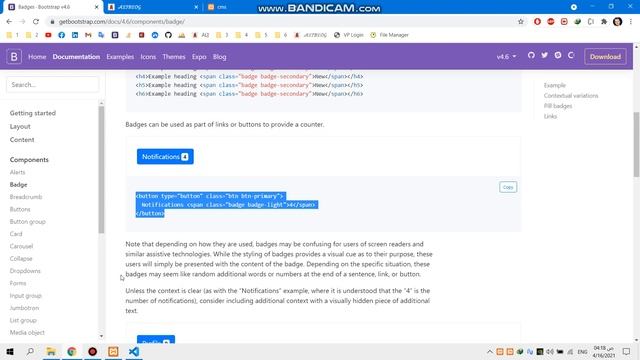Viewport: 640px width, 360px height.
Task: Bookmark this page with the star icon
Action: pos(521,22)
